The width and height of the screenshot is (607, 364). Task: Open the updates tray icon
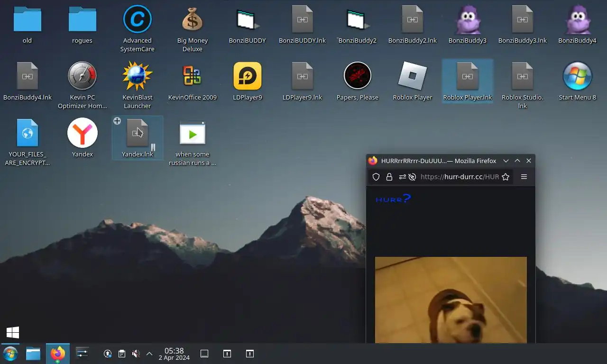point(108,354)
